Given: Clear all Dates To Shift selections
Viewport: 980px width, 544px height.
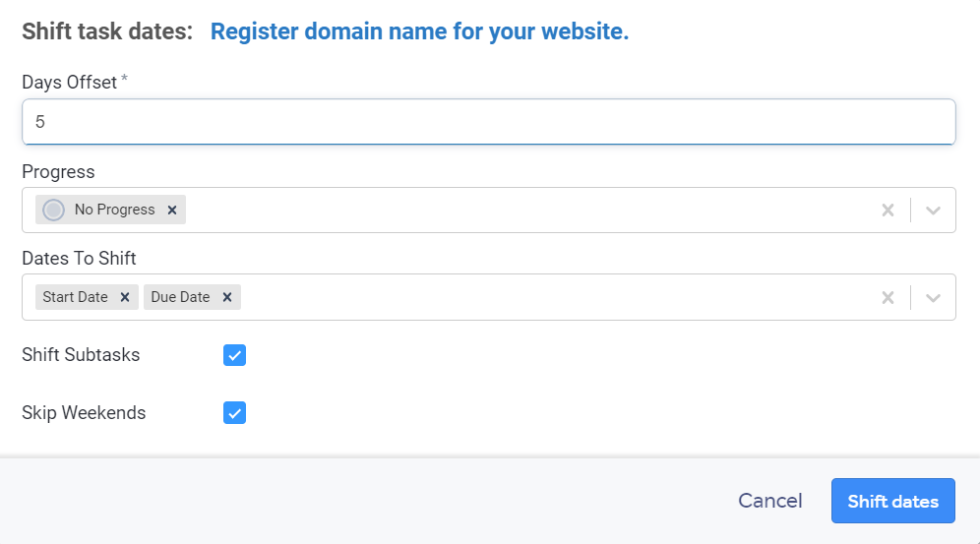Looking at the screenshot, I should [x=888, y=297].
